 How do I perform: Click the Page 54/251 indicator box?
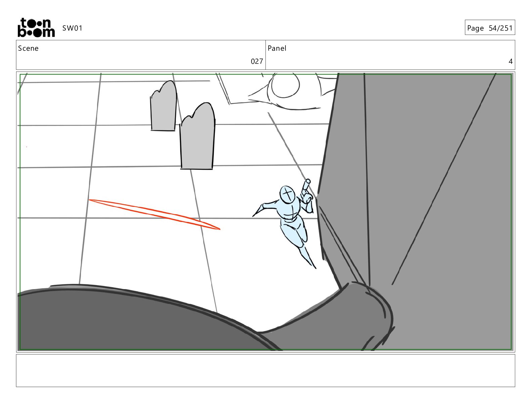pos(490,28)
